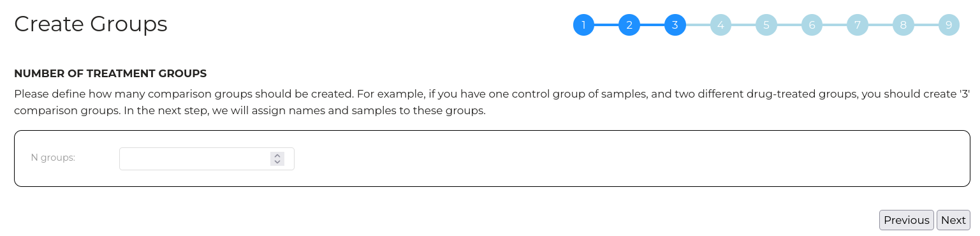Increase N groups with up arrow
The image size is (980, 236).
coord(277,156)
